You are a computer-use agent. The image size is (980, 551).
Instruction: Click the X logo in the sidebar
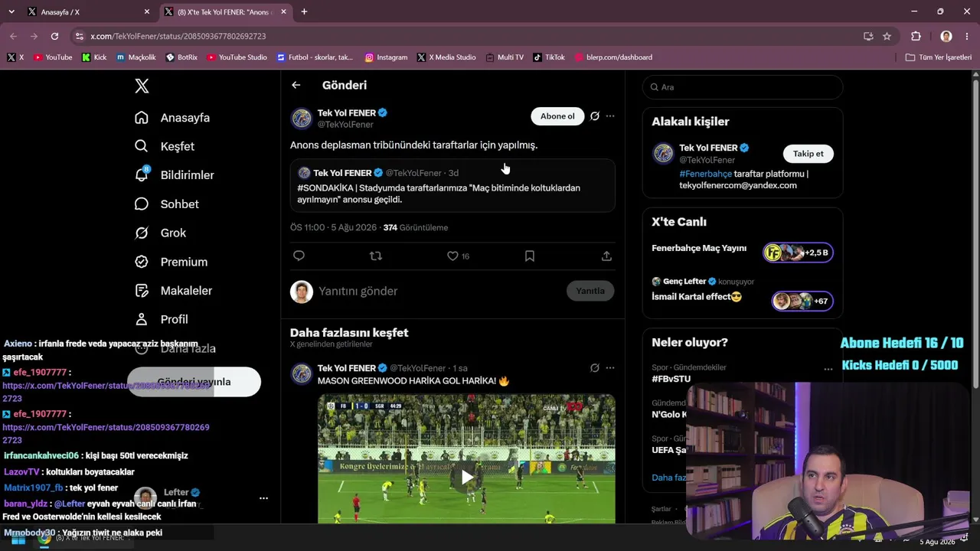142,86
